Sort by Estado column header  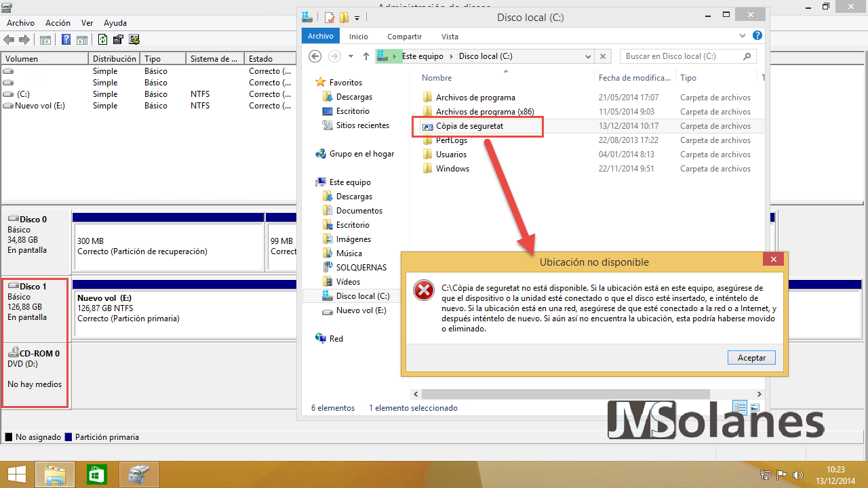[271, 59]
